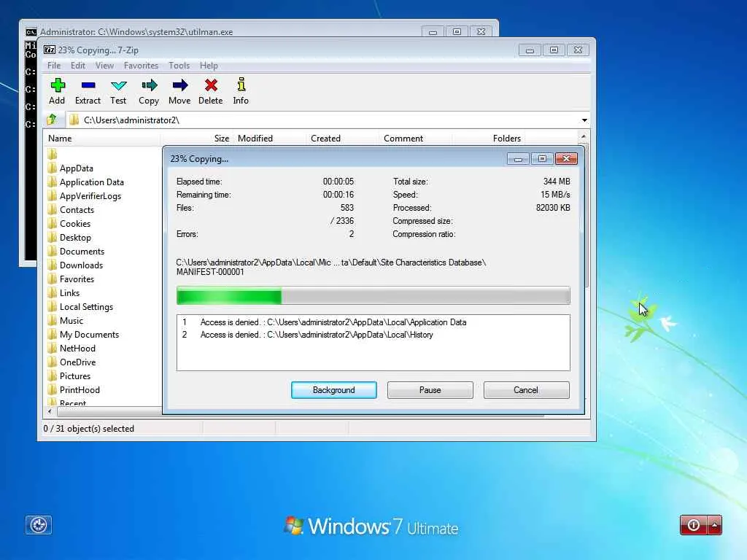Click the Ease of Access button

pos(39,525)
